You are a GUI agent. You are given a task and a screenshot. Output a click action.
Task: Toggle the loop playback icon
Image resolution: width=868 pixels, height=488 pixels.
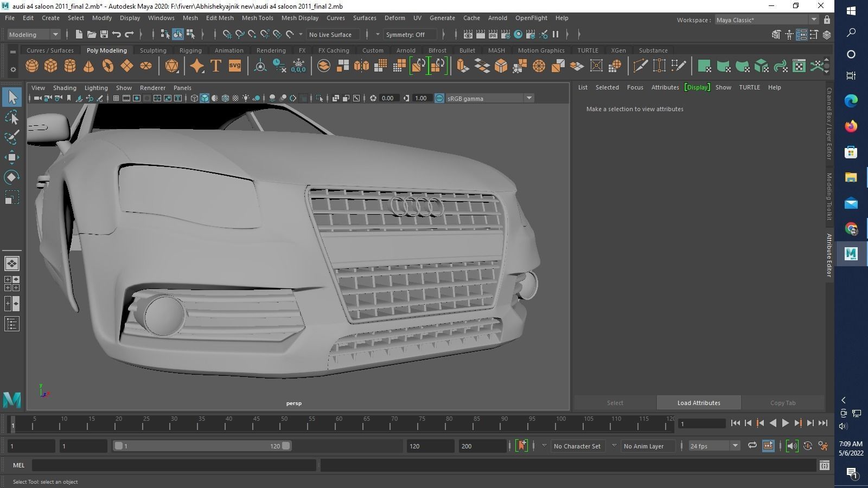coord(752,446)
